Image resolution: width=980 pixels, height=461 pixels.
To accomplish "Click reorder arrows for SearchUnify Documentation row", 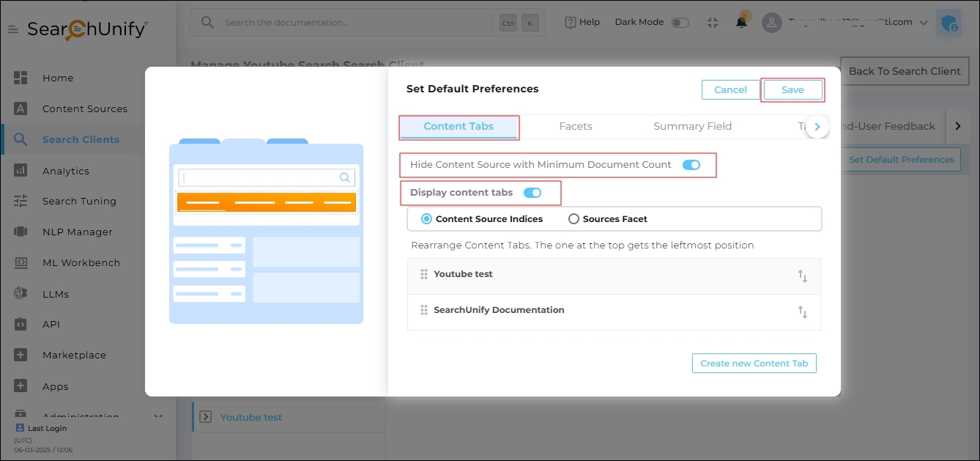I will (803, 312).
